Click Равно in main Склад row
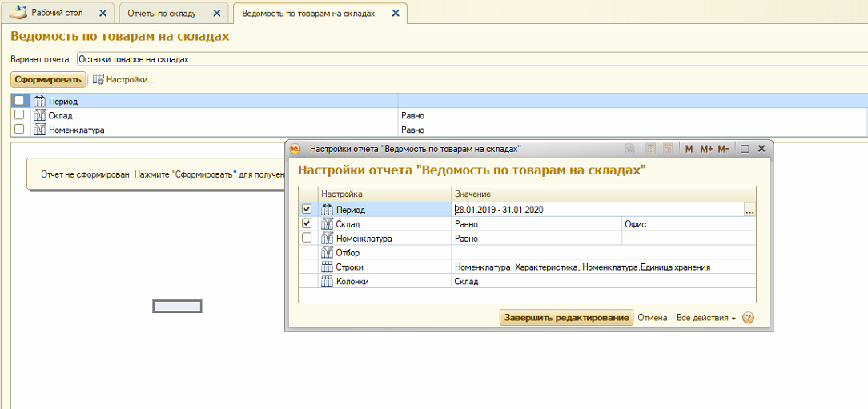Screen dimensions: 868x409 coord(412,116)
